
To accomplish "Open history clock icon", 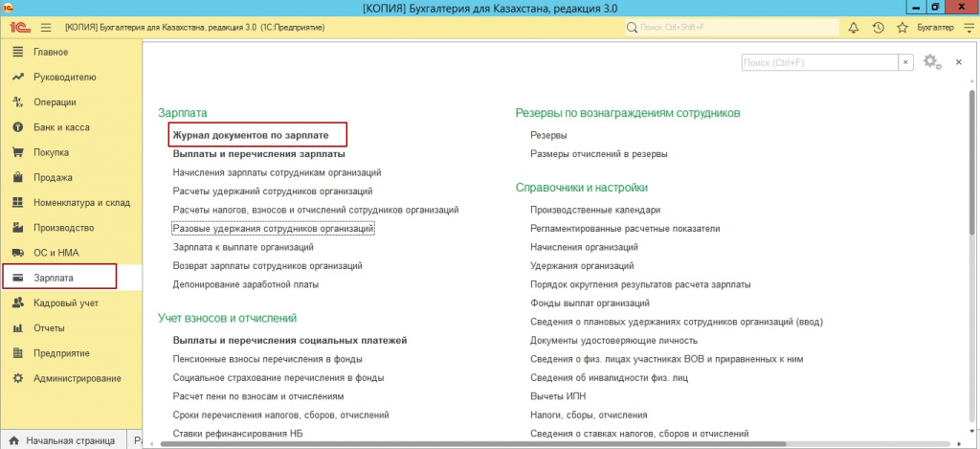I will pyautogui.click(x=878, y=28).
